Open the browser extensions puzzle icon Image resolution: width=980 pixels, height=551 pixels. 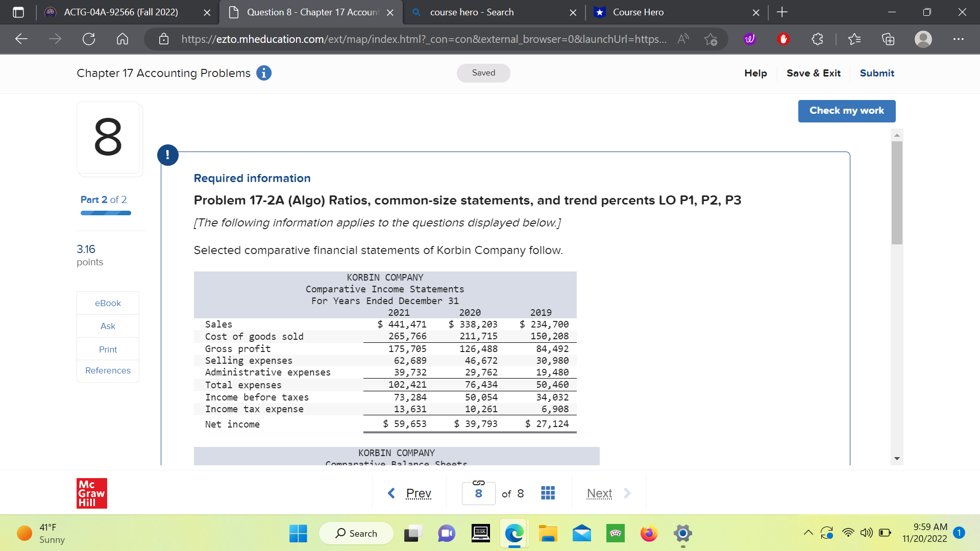click(817, 39)
